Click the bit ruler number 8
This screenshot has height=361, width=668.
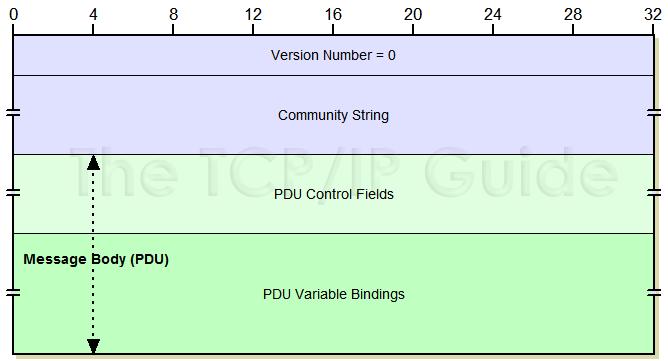coord(173,14)
